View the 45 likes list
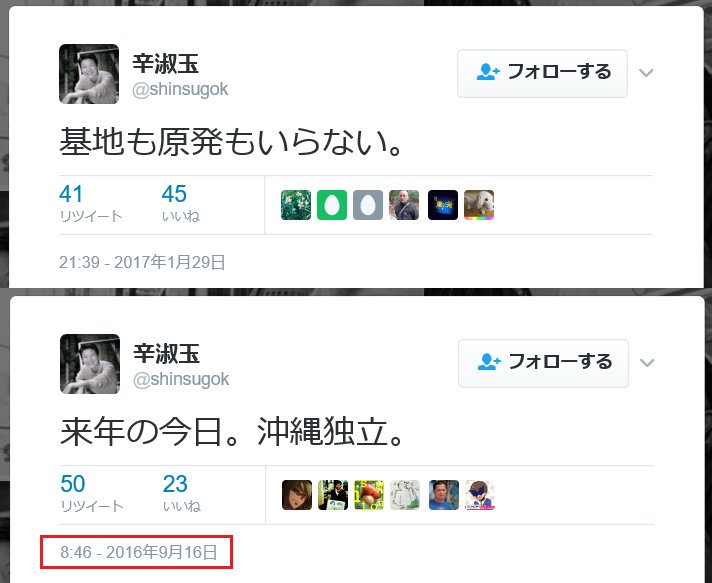Screen dimensions: 712x583 [x=180, y=204]
